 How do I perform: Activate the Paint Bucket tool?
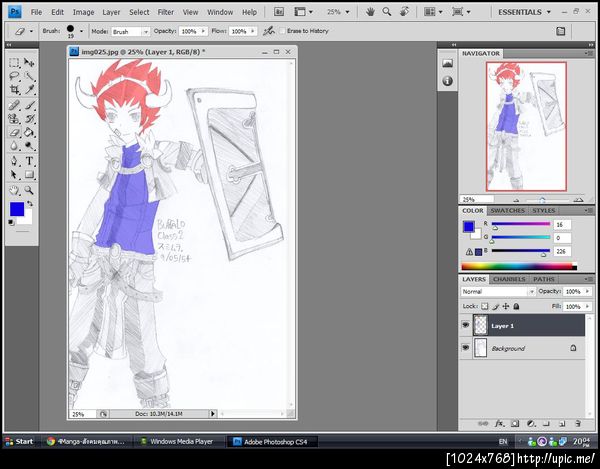(29, 132)
